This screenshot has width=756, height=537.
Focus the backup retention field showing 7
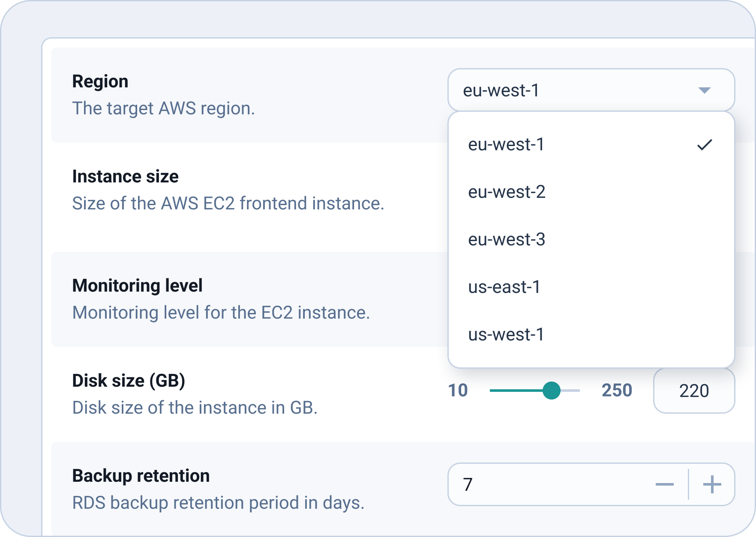coord(549,484)
